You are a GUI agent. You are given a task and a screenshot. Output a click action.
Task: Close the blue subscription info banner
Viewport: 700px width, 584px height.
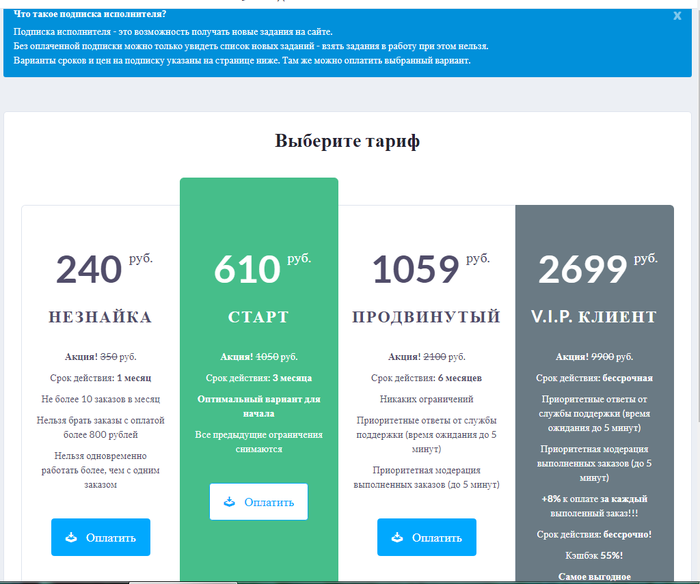[677, 16]
